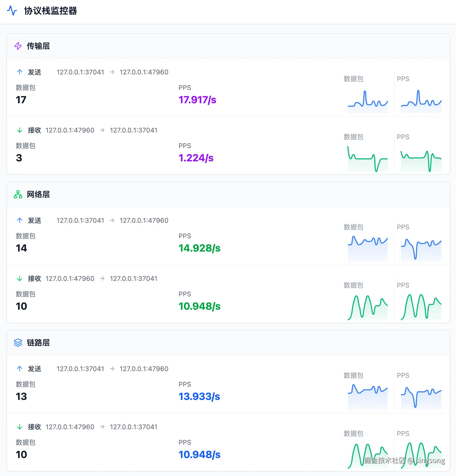Screen dimensions: 456x476
Task: Click the transport layer 发送 up-arrow icon
Action: (x=20, y=72)
